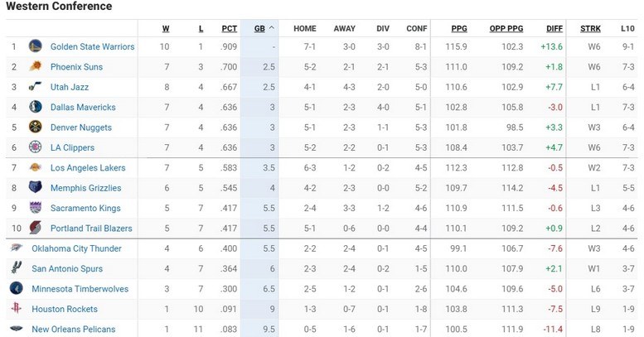Open the Los Angeles Lakers team link
Screen dimensions: 644x337
(x=86, y=168)
